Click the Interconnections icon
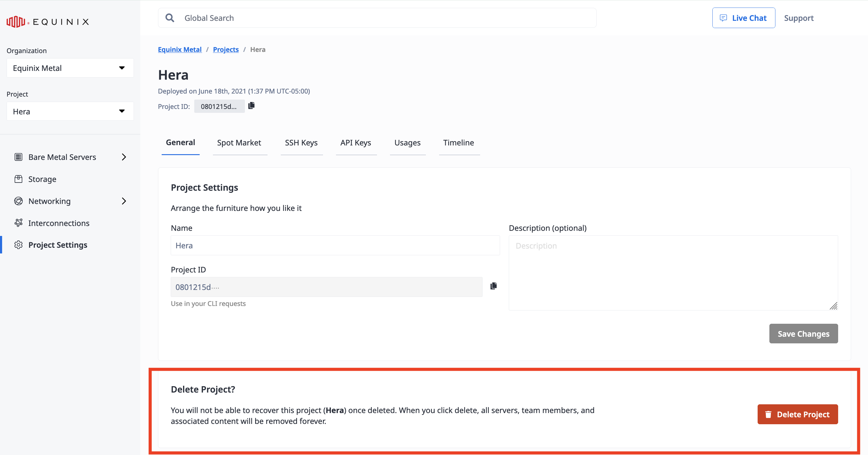Image resolution: width=868 pixels, height=455 pixels. (18, 223)
